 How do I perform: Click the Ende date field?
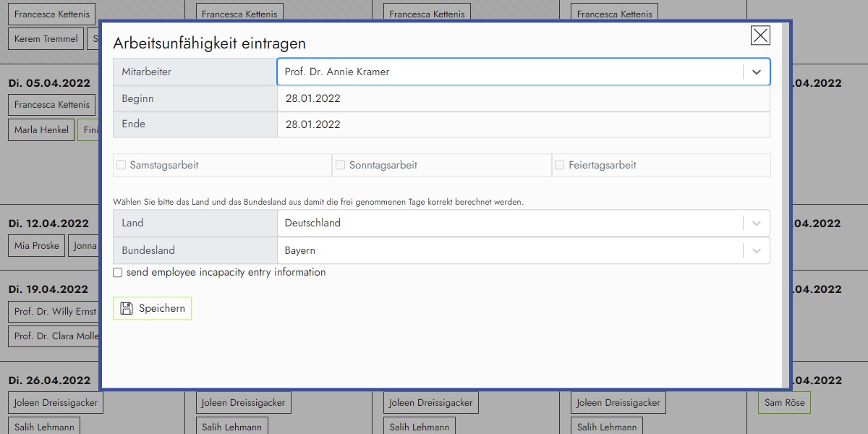[522, 124]
